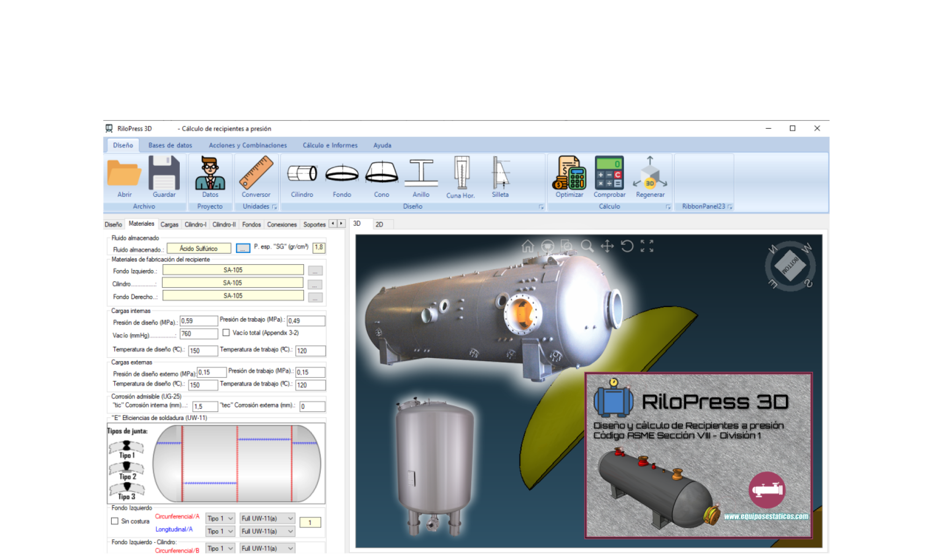Open Circunferencial/A Tipo 1 dropdown

tap(220, 518)
